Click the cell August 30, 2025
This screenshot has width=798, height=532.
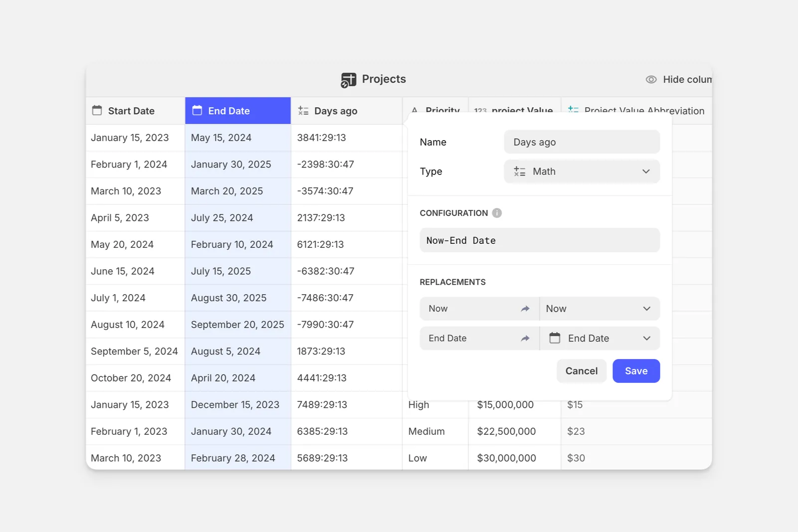point(238,298)
